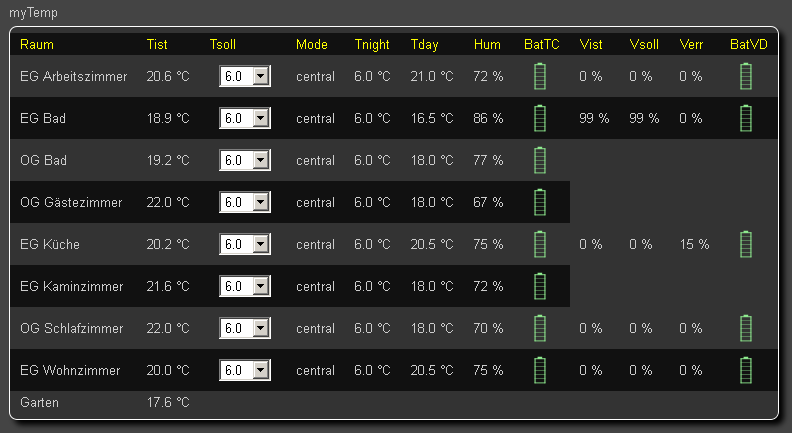
Task: Click BatVD battery icon for EG Arbeitszimmer
Action: tap(746, 76)
